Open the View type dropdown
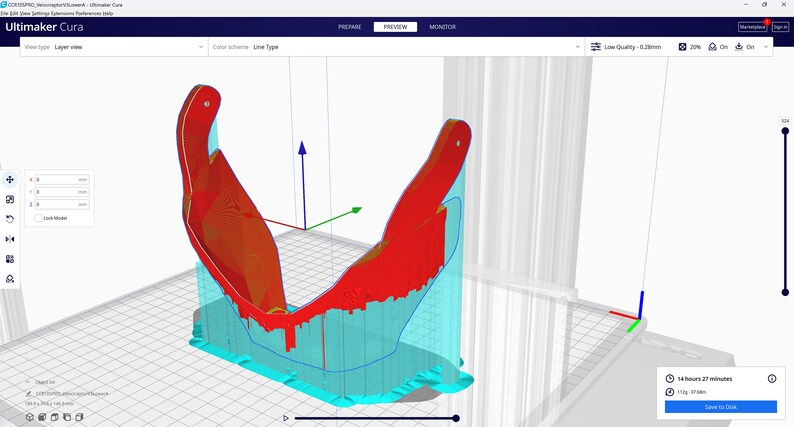 pyautogui.click(x=114, y=47)
